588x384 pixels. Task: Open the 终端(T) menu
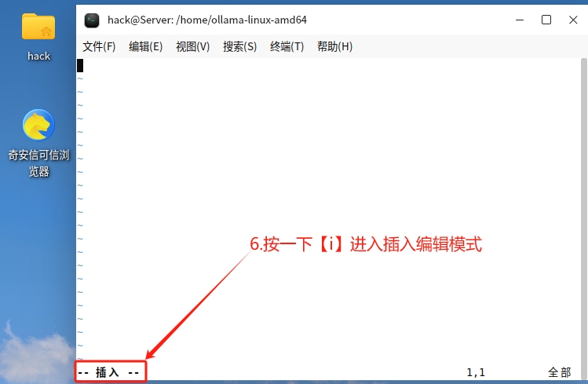[x=287, y=46]
